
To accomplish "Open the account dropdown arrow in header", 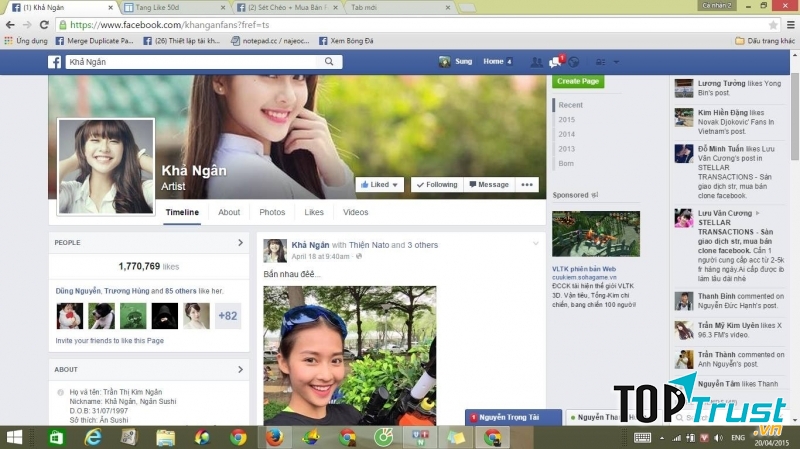I will pos(616,62).
